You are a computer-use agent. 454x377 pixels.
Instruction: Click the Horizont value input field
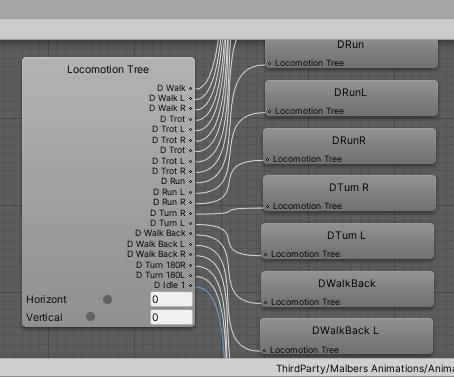tap(171, 299)
